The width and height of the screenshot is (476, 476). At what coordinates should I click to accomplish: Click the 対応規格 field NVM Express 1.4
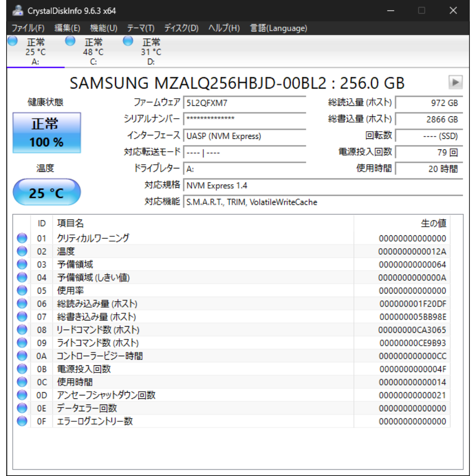[x=323, y=185]
